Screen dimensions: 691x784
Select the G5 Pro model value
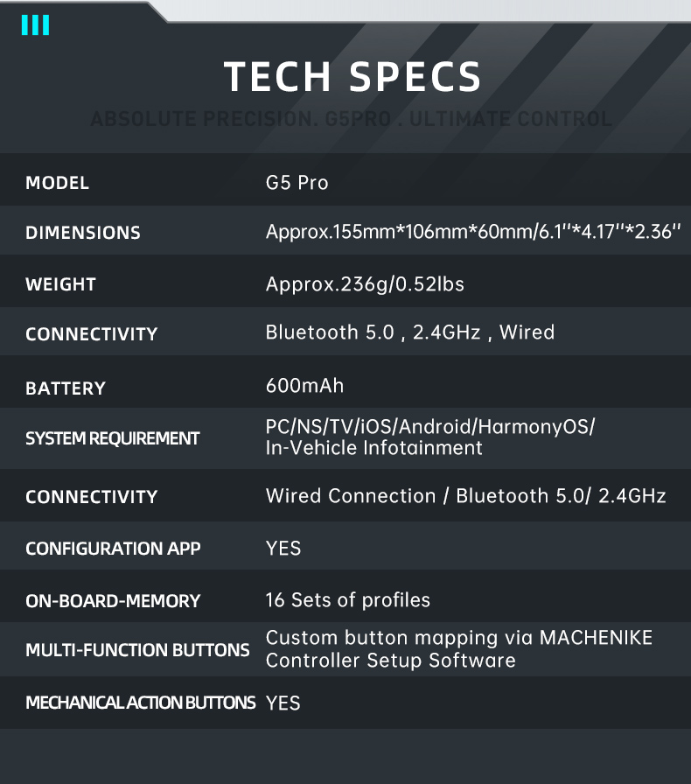297,183
